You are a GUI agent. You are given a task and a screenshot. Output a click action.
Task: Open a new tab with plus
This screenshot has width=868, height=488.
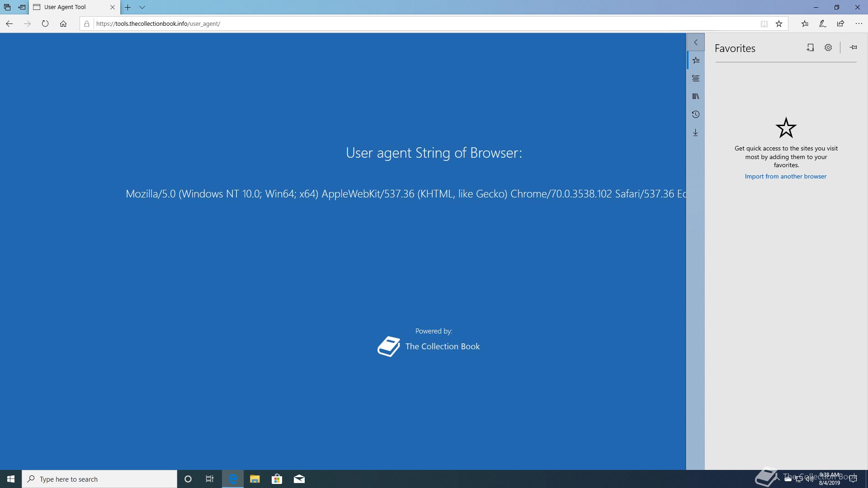[x=128, y=7]
